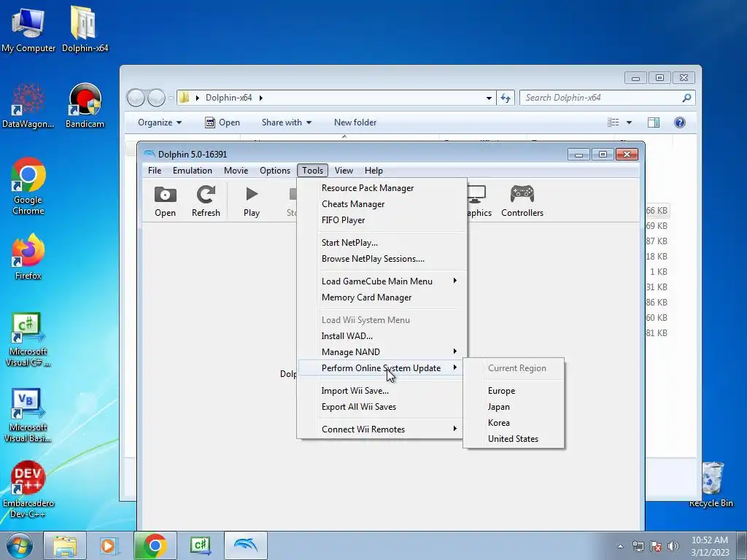The height and width of the screenshot is (560, 747).
Task: Select Embarcadero Dev-C++ desktop shortcut
Action: (x=28, y=489)
